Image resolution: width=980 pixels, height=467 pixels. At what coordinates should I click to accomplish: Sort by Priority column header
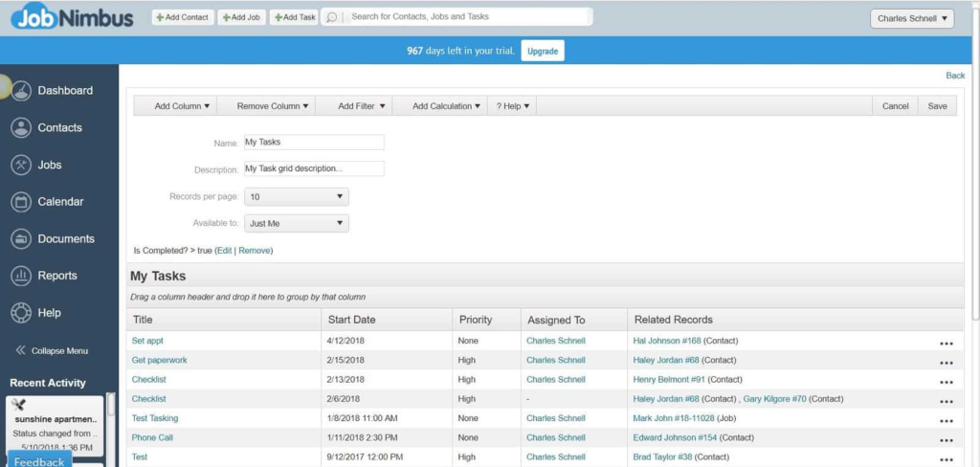pyautogui.click(x=486, y=320)
